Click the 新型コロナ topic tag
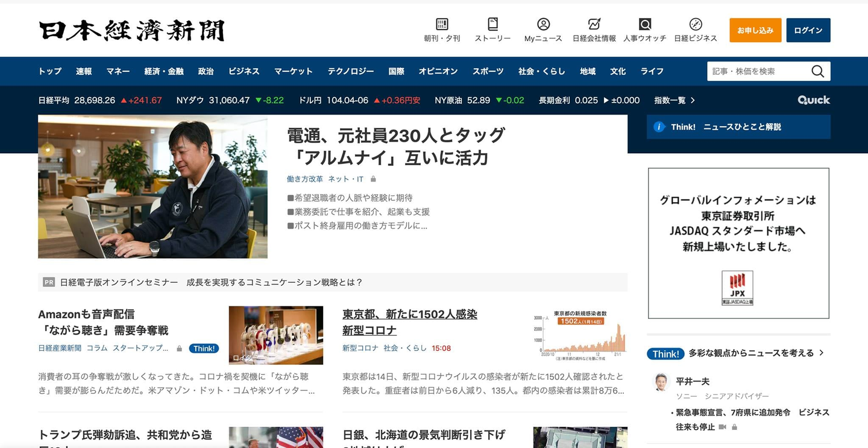Screen dimensions: 868x448 [360, 349]
